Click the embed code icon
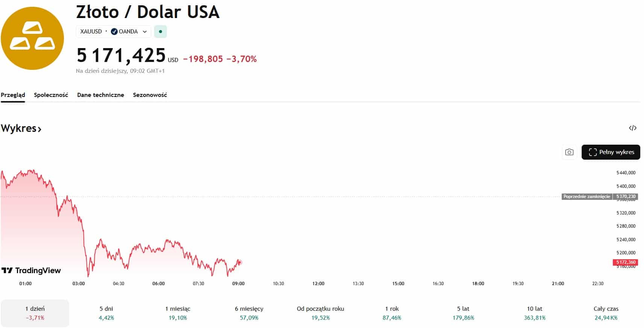The image size is (644, 328). [632, 128]
